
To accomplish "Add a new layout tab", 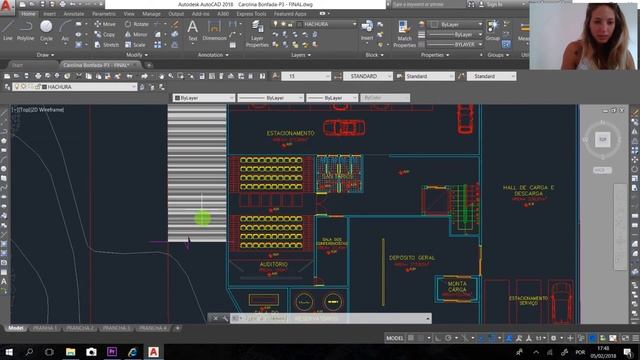I will point(178,328).
